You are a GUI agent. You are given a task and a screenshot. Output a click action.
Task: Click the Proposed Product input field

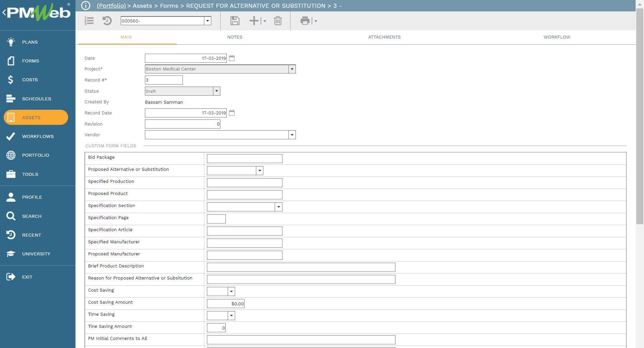pos(245,195)
